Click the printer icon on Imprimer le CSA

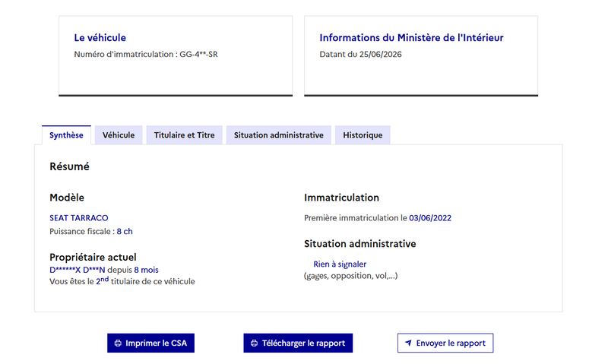(x=118, y=343)
